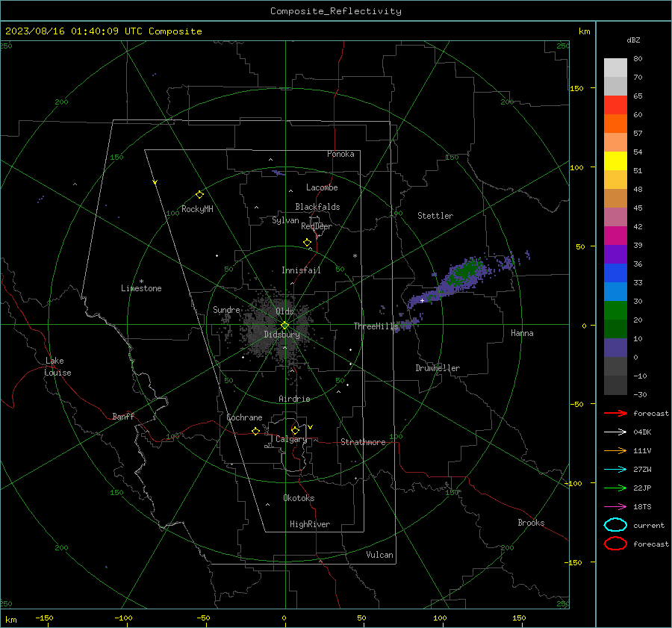Click the Composite_Reflectivity title
This screenshot has width=672, height=628.
point(335,11)
